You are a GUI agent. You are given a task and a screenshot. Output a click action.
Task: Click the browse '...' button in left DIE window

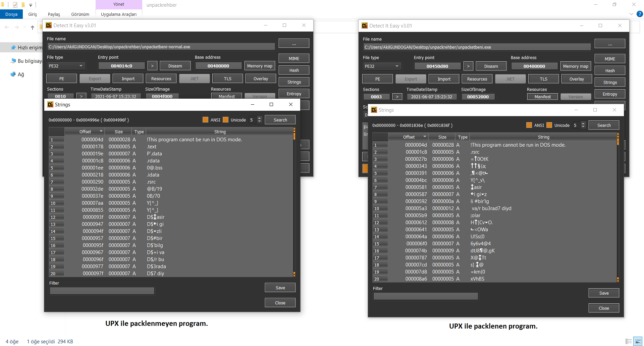(x=294, y=43)
